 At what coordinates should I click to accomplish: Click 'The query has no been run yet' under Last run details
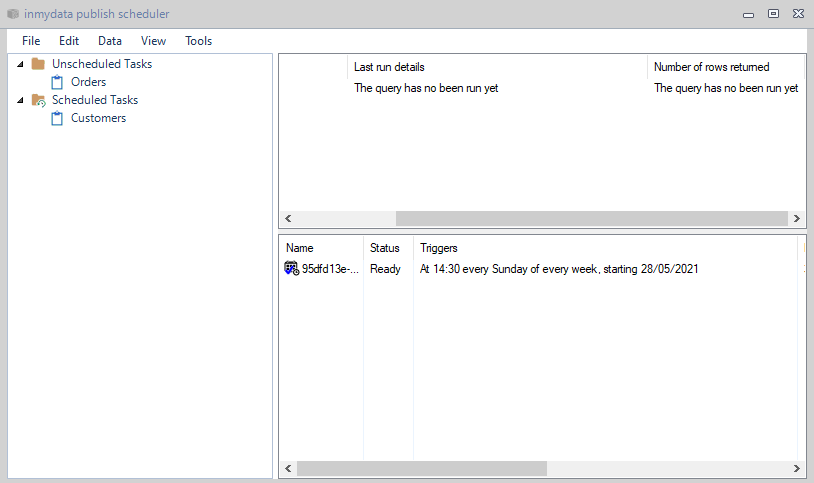[426, 88]
